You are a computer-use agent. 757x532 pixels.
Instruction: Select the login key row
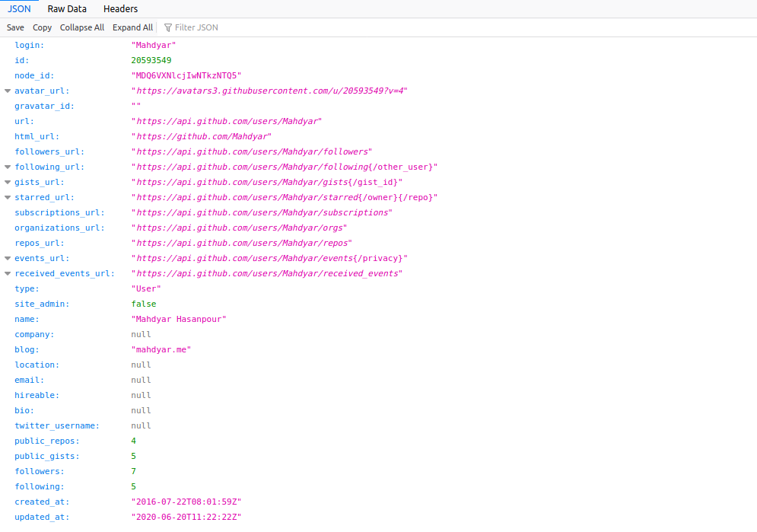coord(30,45)
